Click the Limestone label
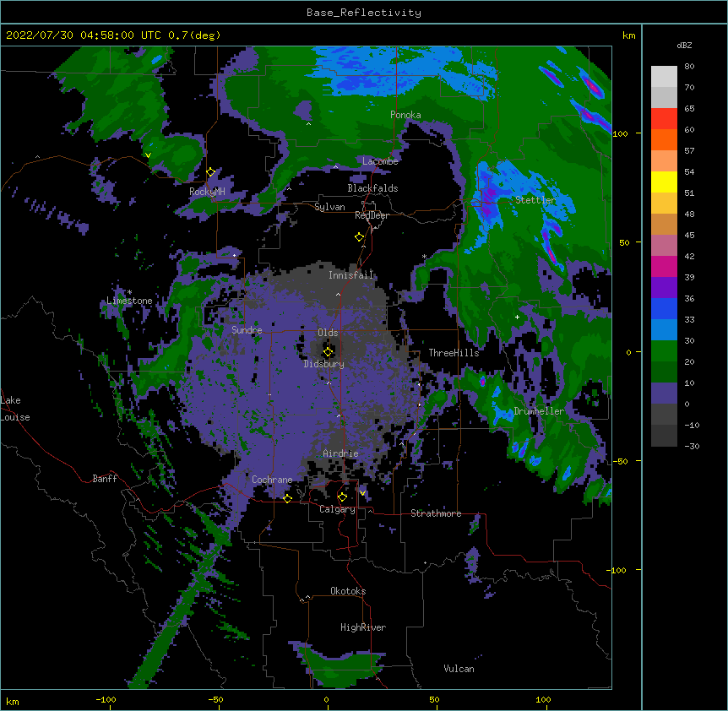728x711 pixels. (129, 301)
